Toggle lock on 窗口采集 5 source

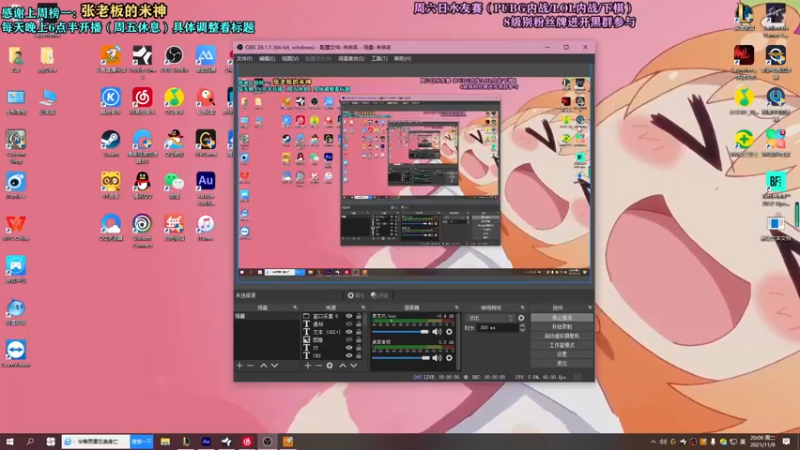[359, 316]
